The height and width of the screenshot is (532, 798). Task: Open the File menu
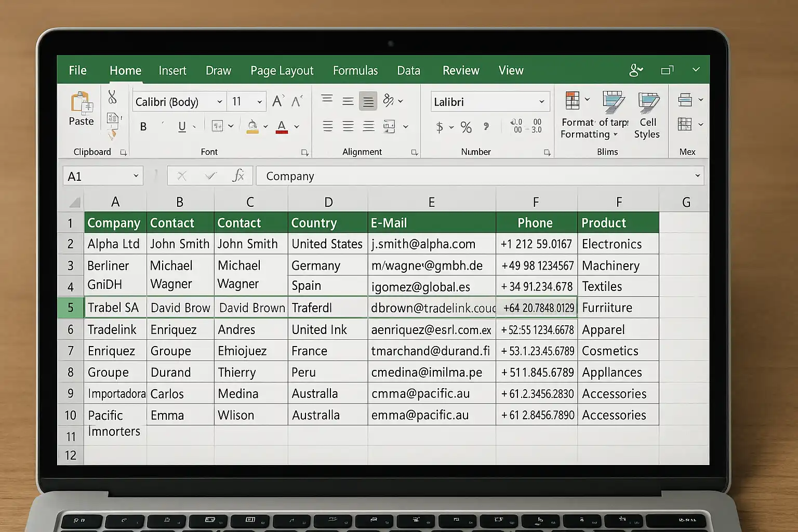tap(77, 71)
